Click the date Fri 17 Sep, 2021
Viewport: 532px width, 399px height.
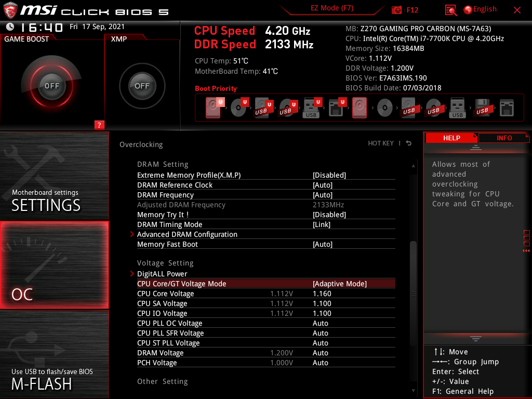pos(97,26)
